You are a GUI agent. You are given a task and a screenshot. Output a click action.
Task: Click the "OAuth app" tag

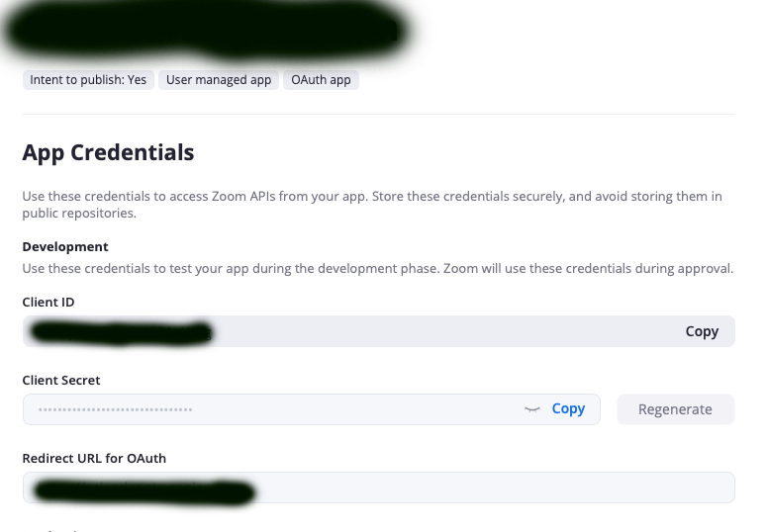click(x=321, y=80)
